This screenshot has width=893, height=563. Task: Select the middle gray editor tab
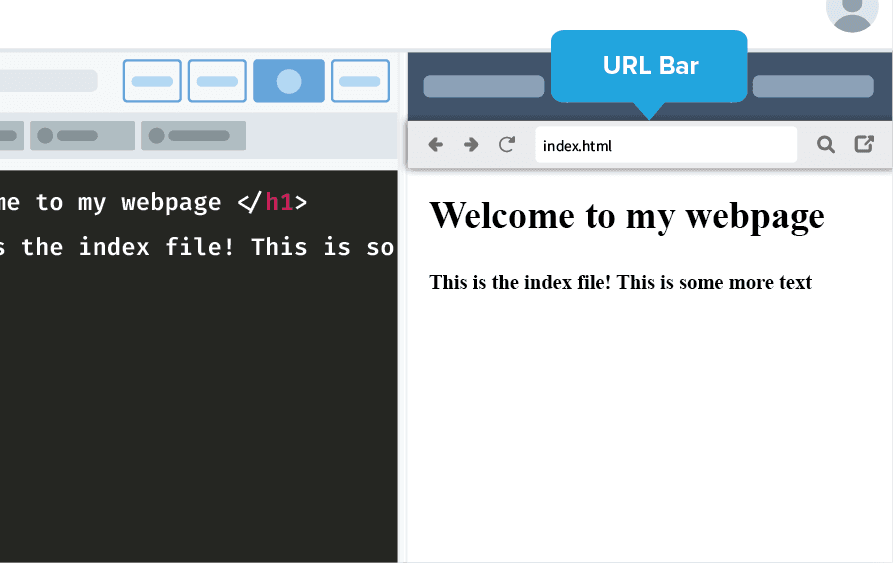tap(82, 136)
